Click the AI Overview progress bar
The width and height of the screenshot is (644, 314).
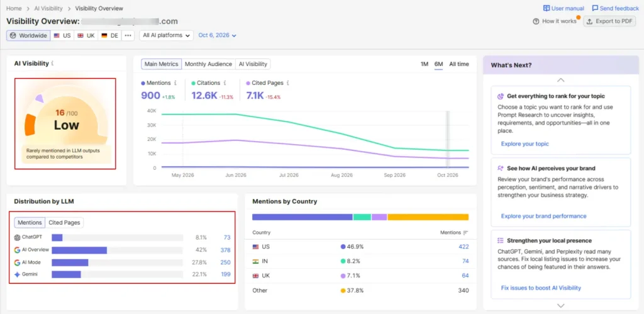117,250
